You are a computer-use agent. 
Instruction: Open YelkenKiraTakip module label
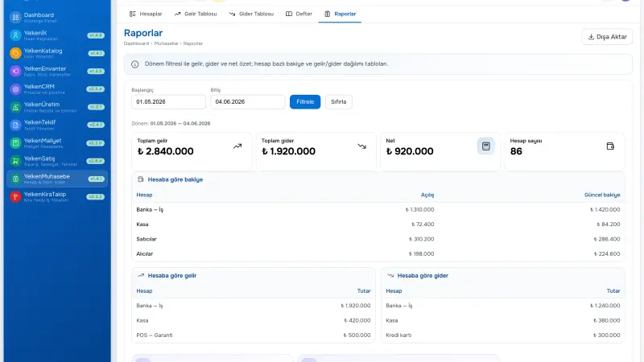45,194
